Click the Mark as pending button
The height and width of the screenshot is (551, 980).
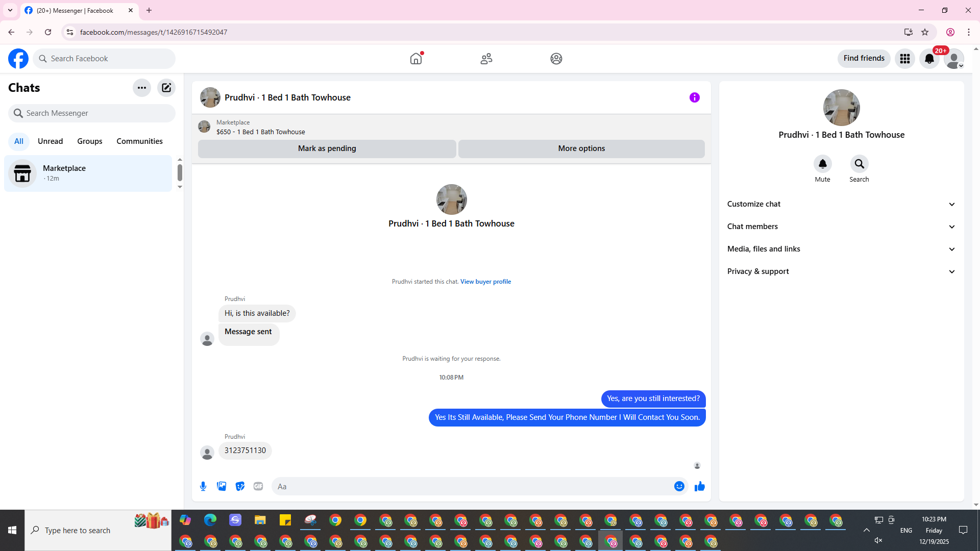tap(327, 148)
